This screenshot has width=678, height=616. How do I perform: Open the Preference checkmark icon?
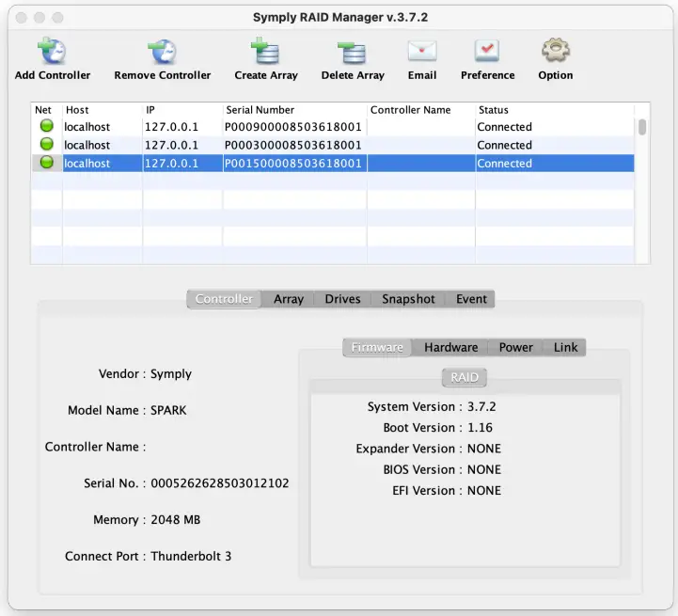487,51
